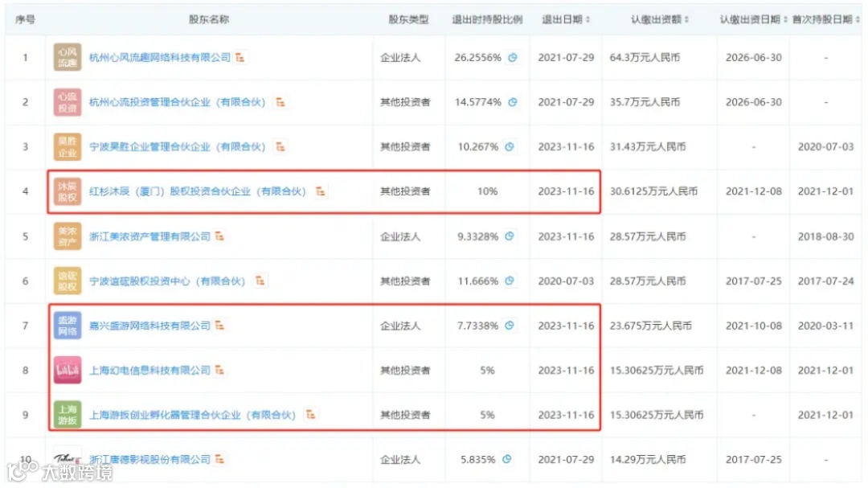Open shareholder 浙江唐德影视股份有限公司

(149, 459)
